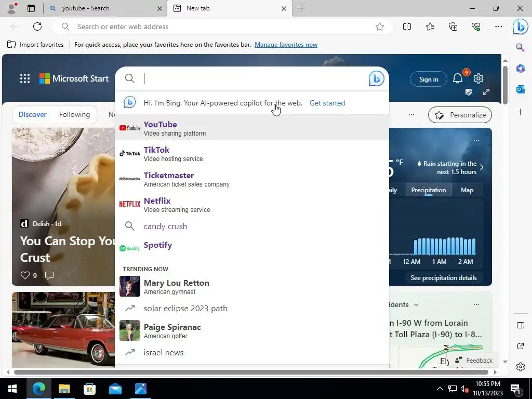532x399 pixels.
Task: Open the Windows Start menu
Action: (x=12, y=389)
